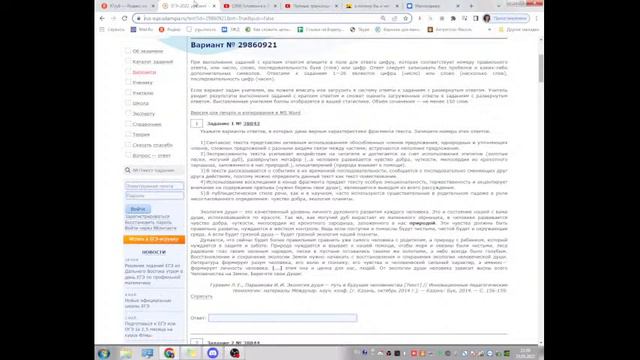Open the Chrome extensions puzzle icon
640x360 pixels.
point(453,18)
